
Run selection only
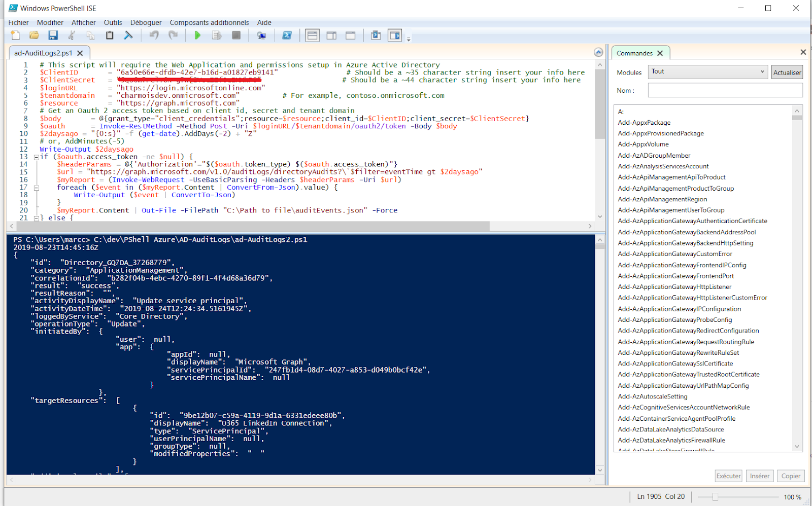coord(218,35)
